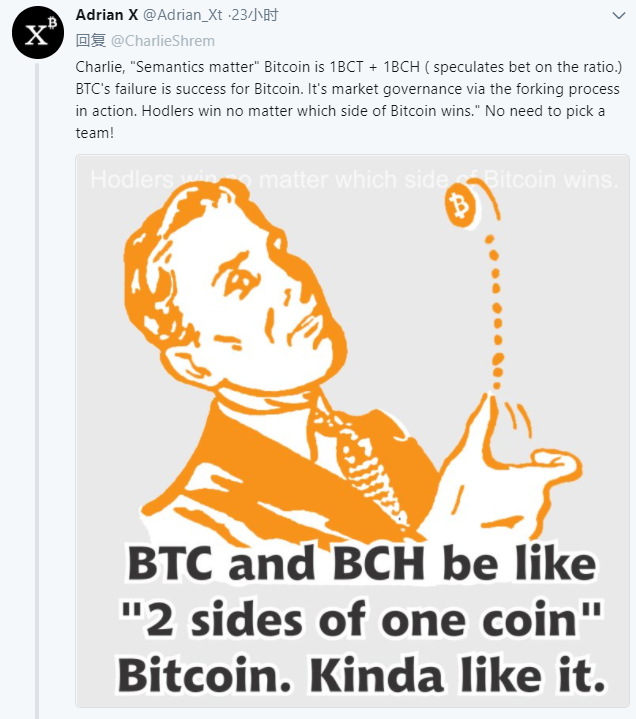Click the "BTC and BCH be like" caption
Viewport: 636px width, 719px height.
(x=360, y=565)
